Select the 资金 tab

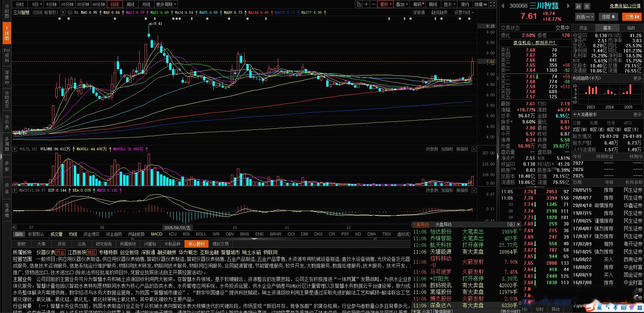tap(583, 28)
